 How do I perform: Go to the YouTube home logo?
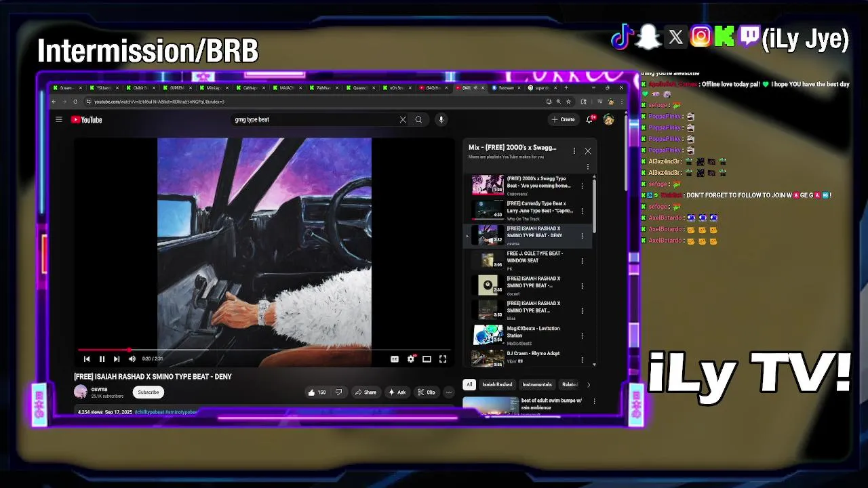87,120
